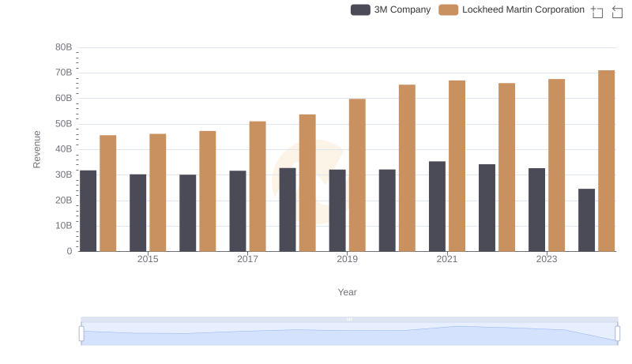This screenshot has height=364, width=632.
Task: Click the Lockheed Martin bar for 2023
Action: [x=557, y=166]
